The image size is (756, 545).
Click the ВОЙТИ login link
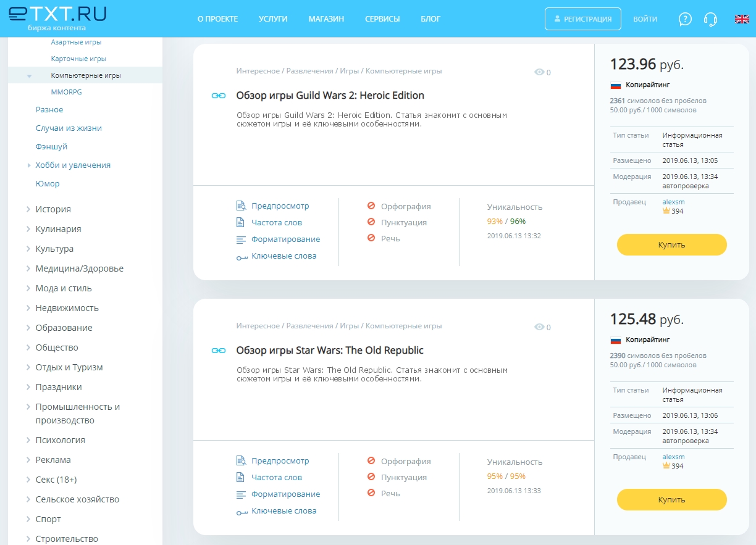coord(645,19)
